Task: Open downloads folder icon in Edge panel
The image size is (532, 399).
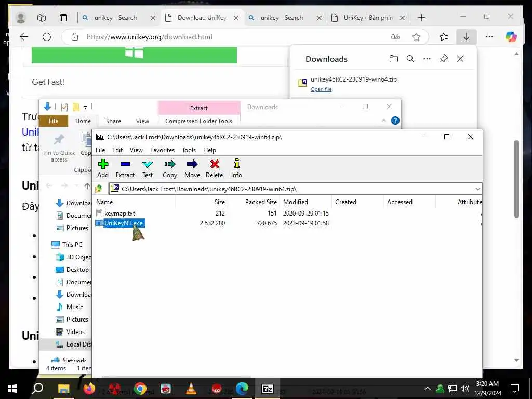Action: point(394,59)
